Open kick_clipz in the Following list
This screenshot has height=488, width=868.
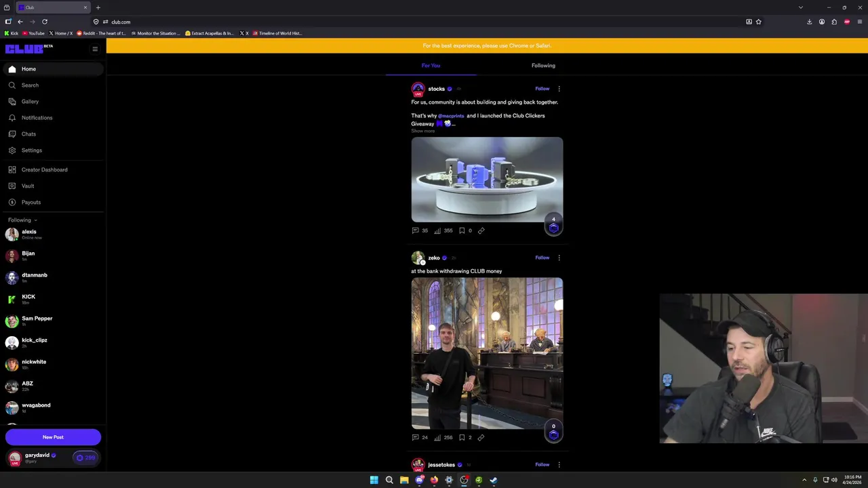tap(52, 343)
